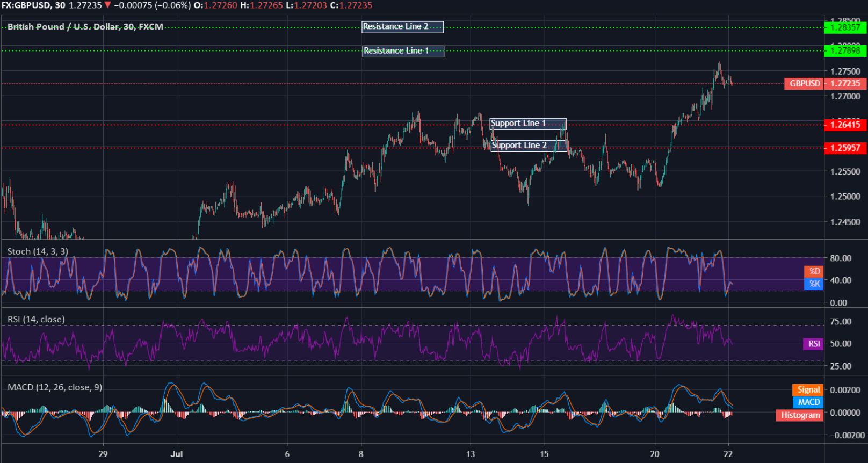The width and height of the screenshot is (868, 463).
Task: Click the red Histogram legend tag
Action: [x=800, y=415]
